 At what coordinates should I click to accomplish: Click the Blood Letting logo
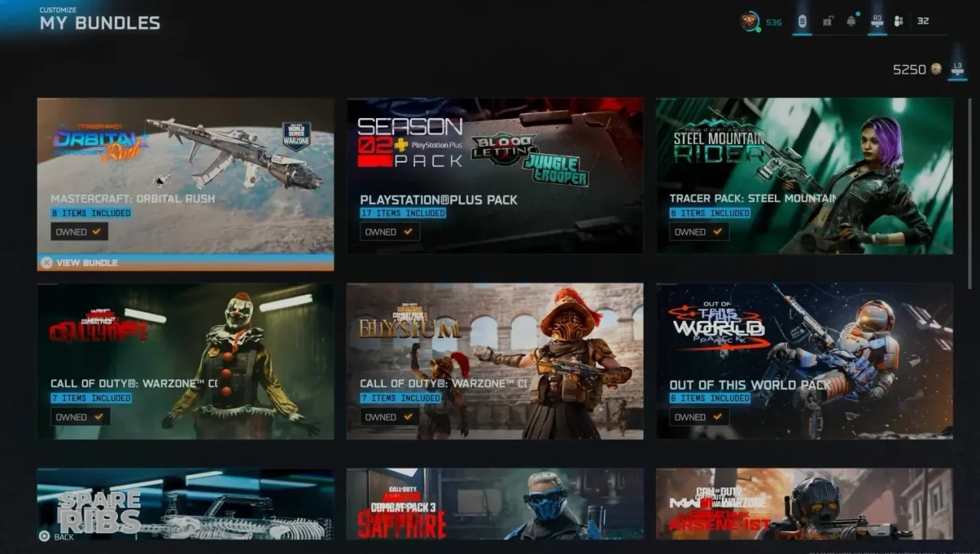tap(504, 149)
